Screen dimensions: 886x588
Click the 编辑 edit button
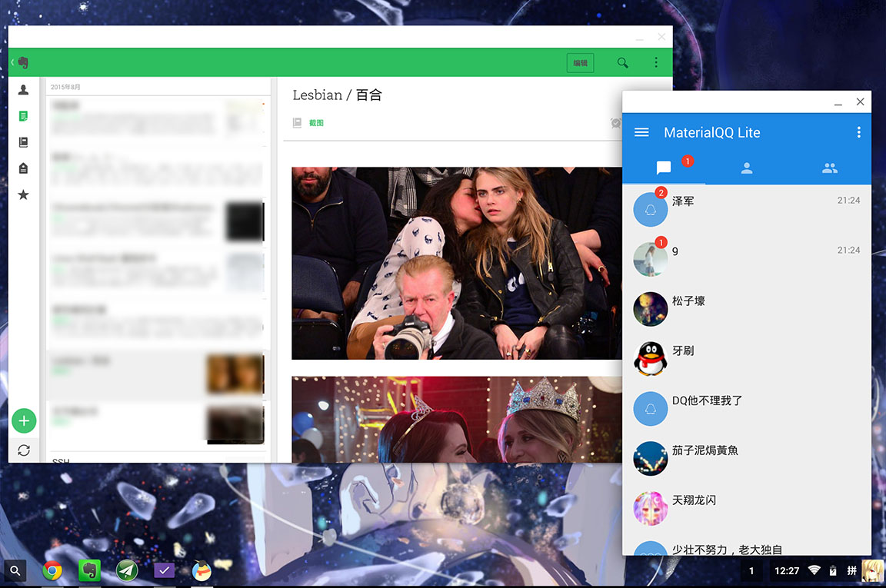(x=580, y=63)
